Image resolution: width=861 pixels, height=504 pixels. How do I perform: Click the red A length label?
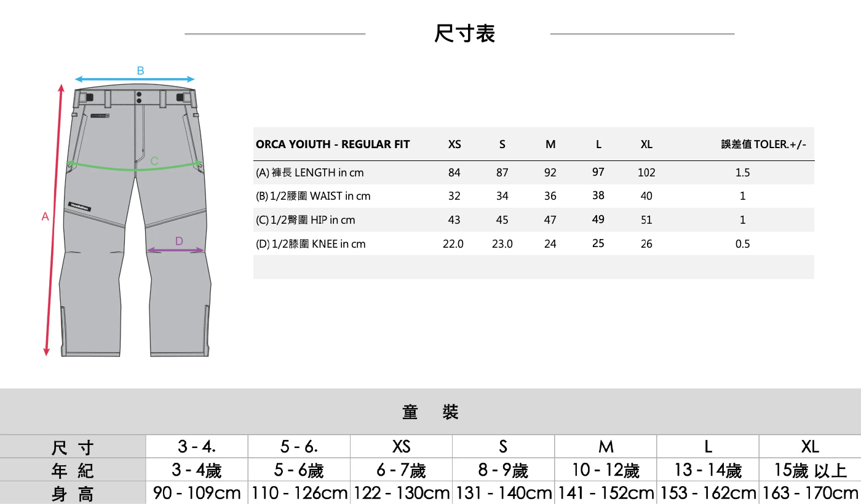pyautogui.click(x=45, y=216)
